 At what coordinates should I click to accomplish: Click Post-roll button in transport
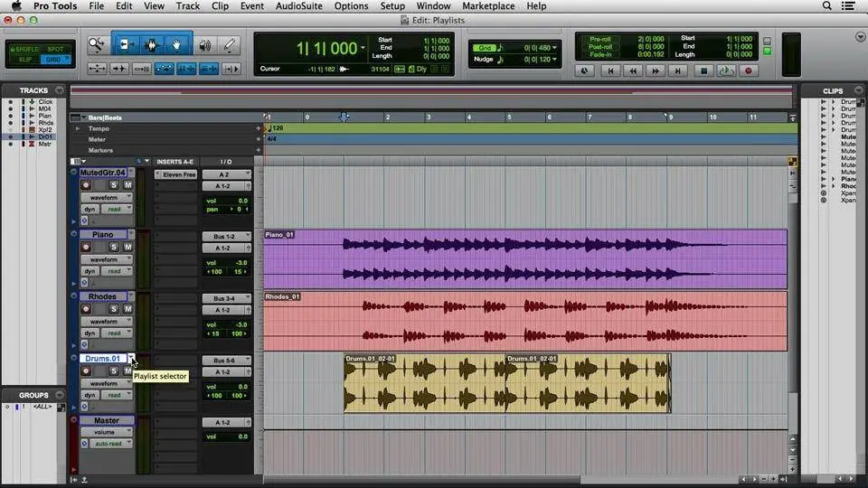[600, 47]
